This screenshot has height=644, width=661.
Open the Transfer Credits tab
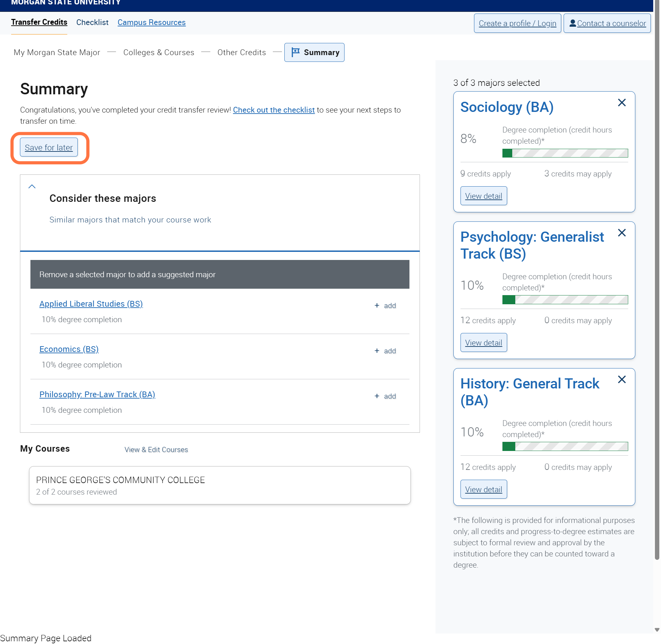(39, 22)
